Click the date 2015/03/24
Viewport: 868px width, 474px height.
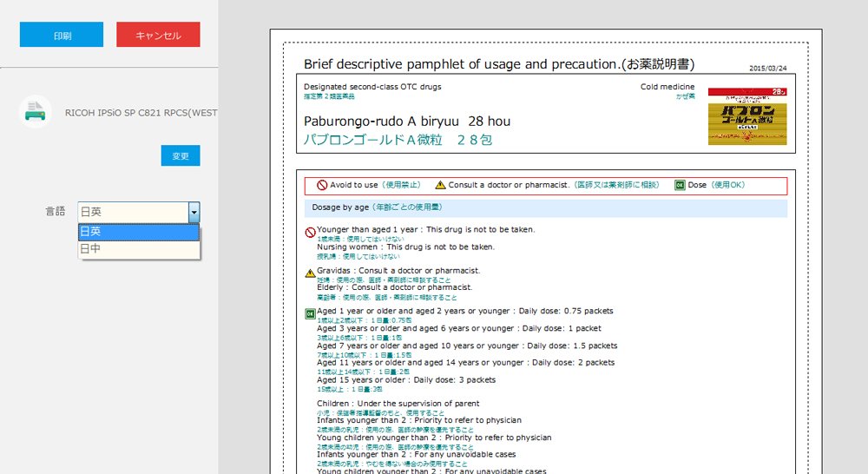[768, 68]
